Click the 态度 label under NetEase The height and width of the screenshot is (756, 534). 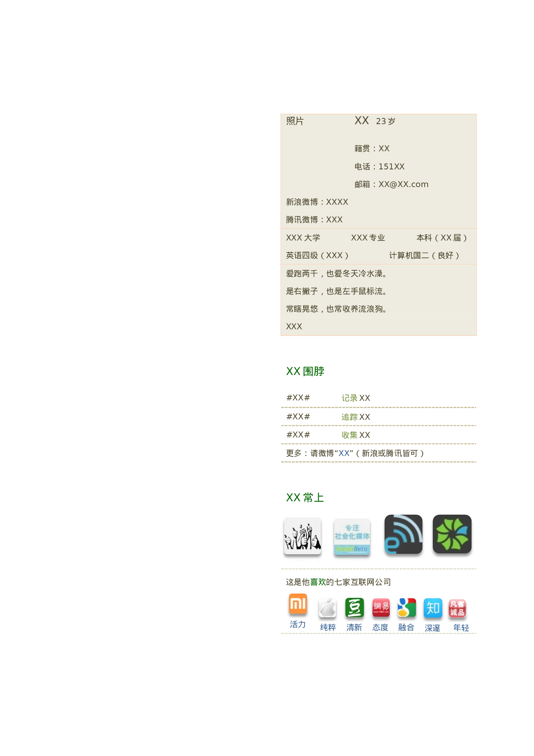(x=380, y=627)
